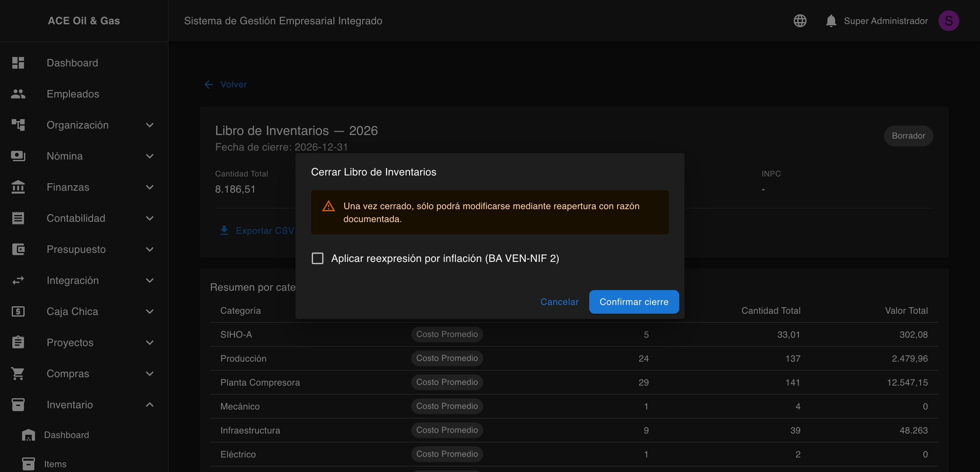Click the 48.263 value cell

[914, 430]
